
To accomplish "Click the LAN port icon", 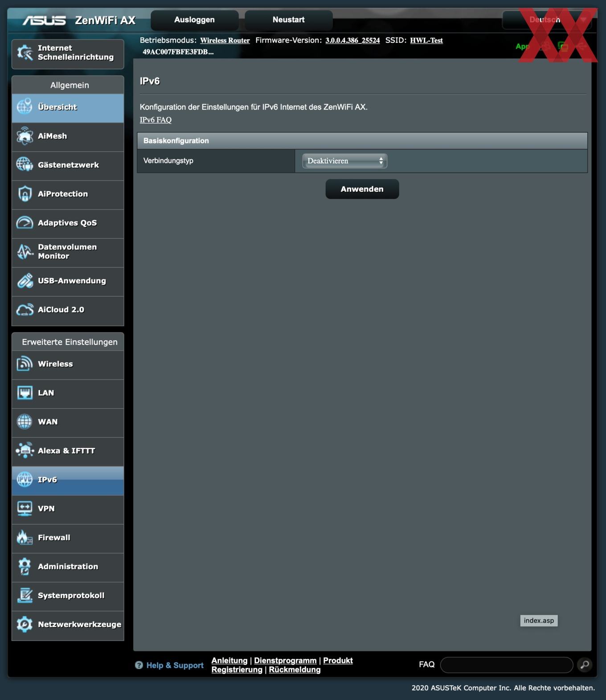I will tap(25, 393).
